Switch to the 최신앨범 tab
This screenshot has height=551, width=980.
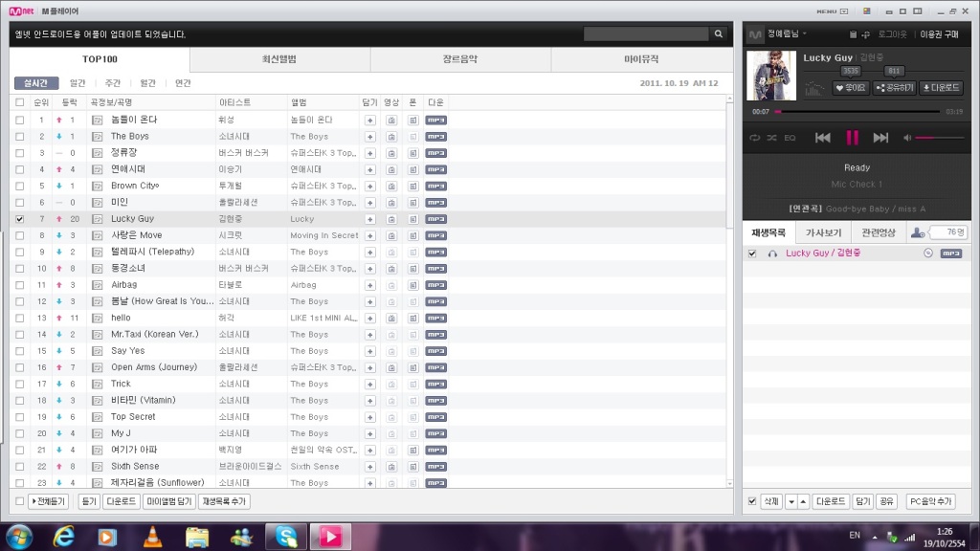click(x=280, y=59)
